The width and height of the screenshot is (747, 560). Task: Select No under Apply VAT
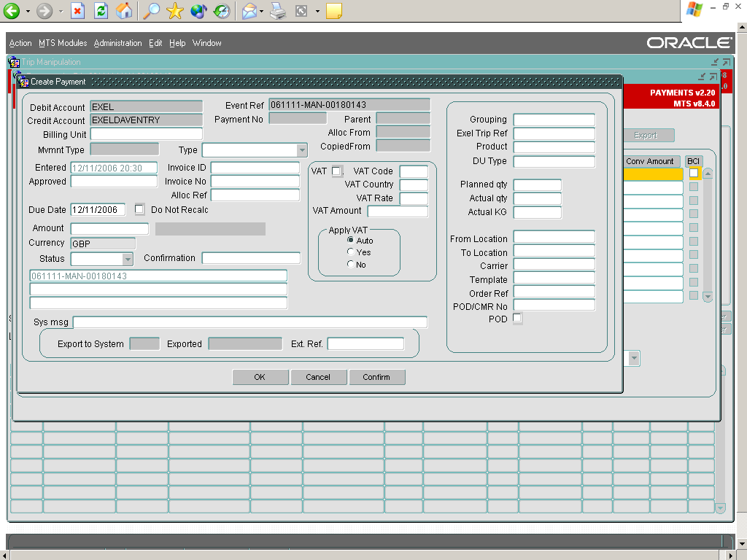click(351, 264)
